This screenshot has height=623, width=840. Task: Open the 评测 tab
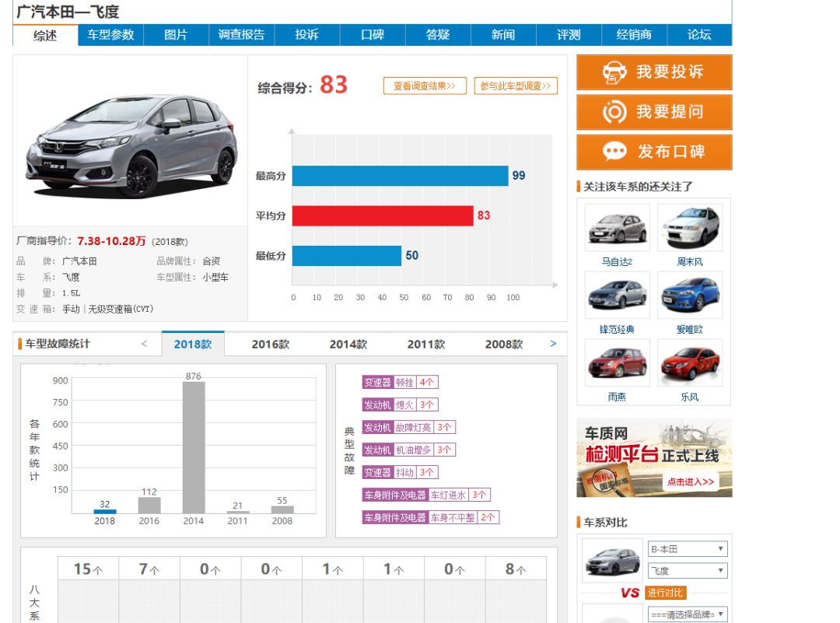click(569, 35)
